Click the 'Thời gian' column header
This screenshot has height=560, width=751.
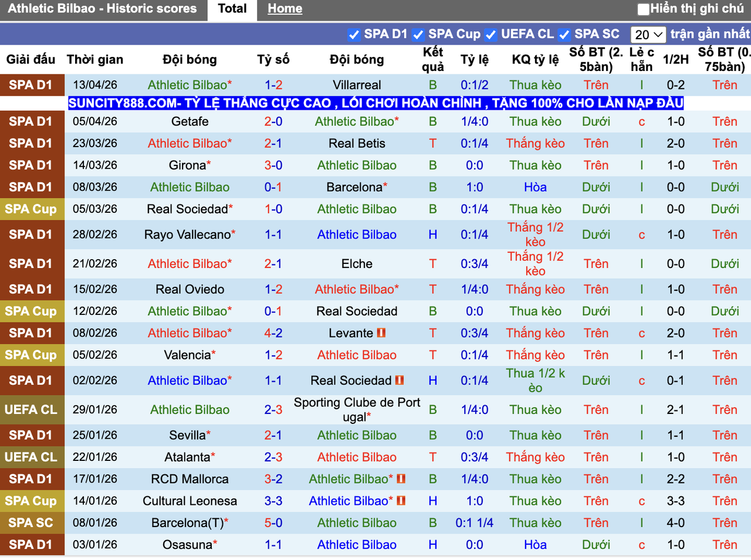[95, 59]
